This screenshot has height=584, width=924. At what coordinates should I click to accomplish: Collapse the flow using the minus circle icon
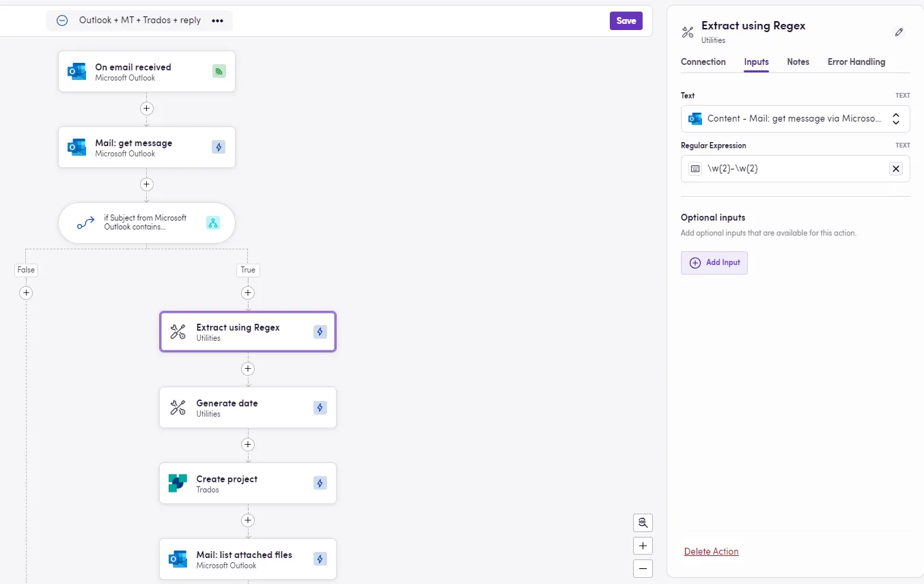click(x=62, y=20)
